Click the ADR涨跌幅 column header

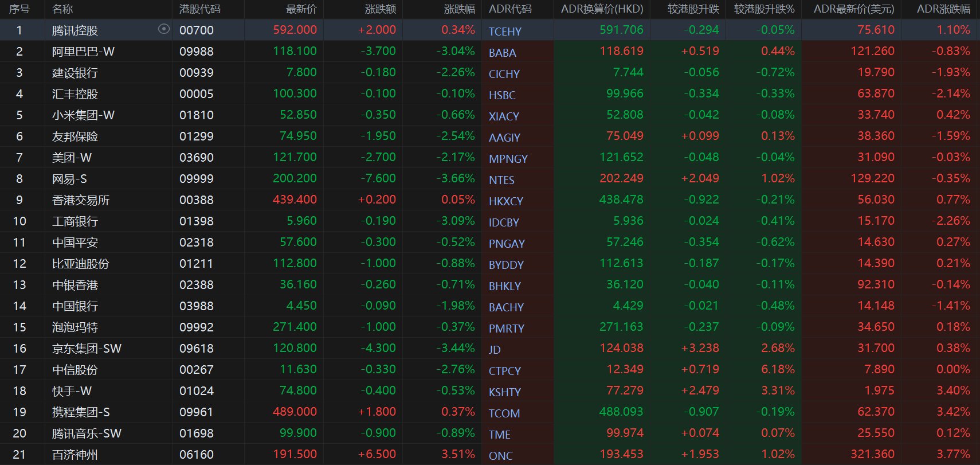pyautogui.click(x=943, y=9)
